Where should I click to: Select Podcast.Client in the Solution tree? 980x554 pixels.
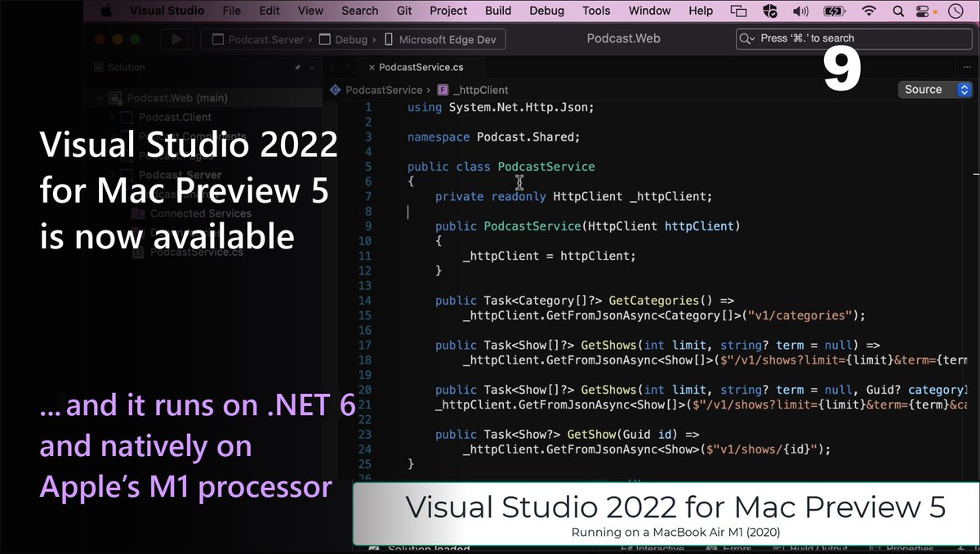(175, 118)
